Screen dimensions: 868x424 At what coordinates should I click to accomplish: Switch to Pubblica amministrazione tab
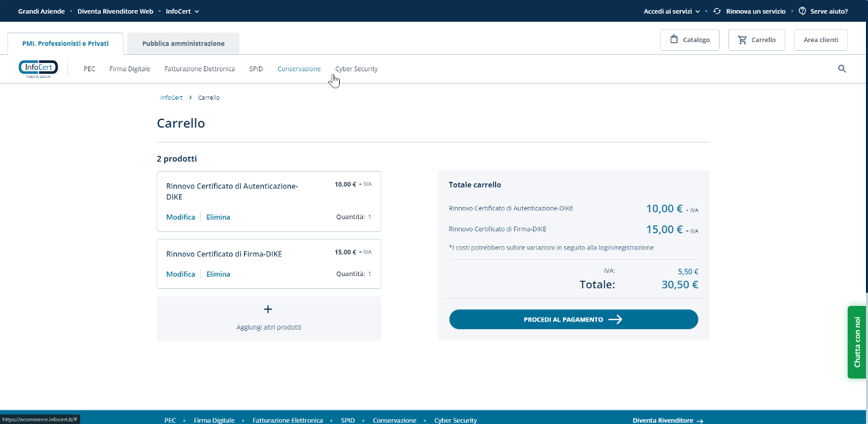point(183,43)
